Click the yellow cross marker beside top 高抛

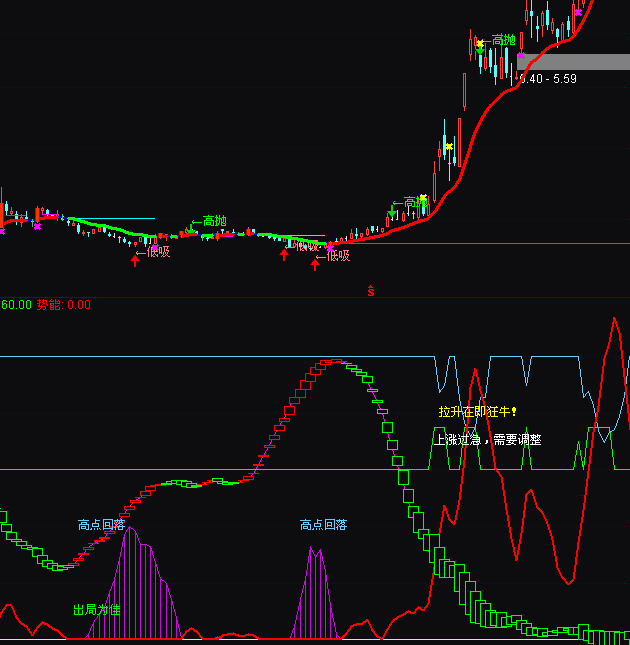coord(480,43)
